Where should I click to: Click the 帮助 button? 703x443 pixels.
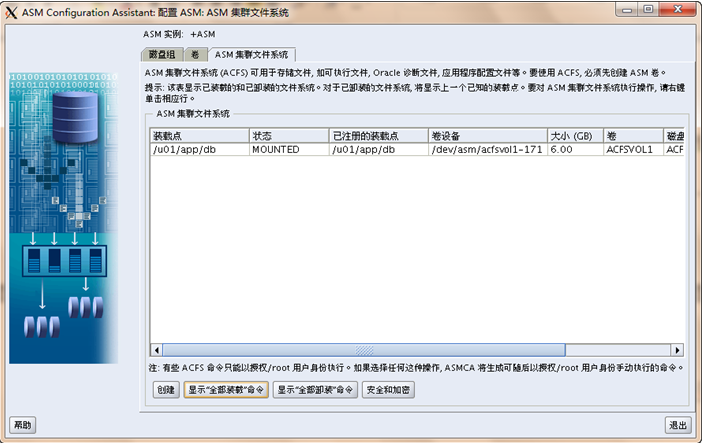pos(22,425)
